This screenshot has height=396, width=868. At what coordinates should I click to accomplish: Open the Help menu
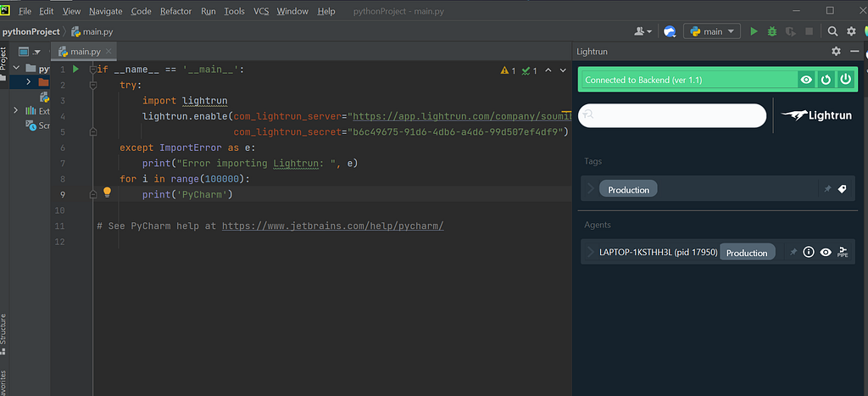point(326,11)
